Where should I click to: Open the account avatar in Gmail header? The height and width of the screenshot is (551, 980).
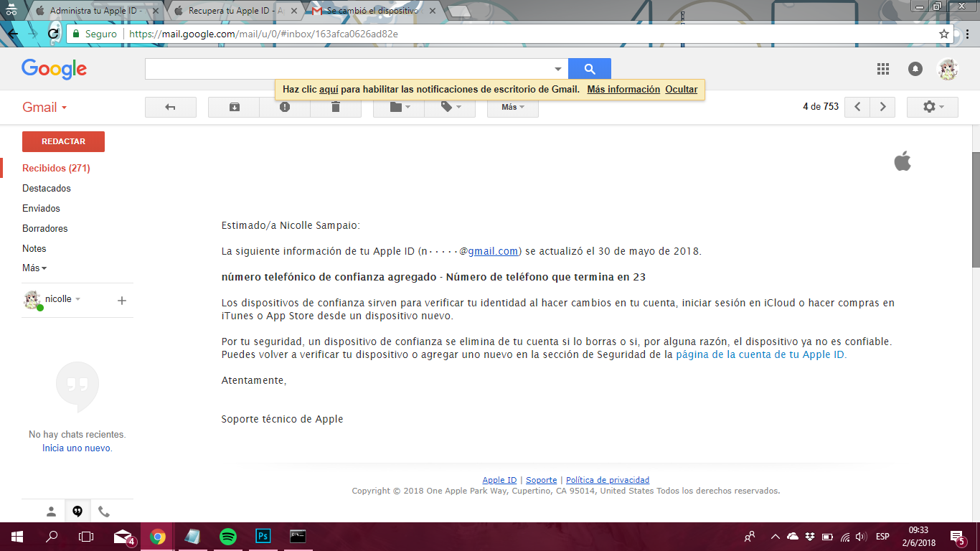(x=948, y=69)
